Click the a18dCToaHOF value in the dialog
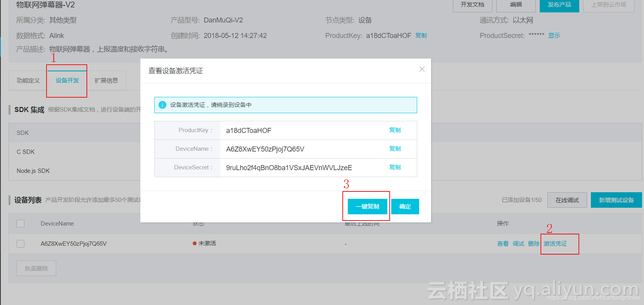The height and width of the screenshot is (305, 644). [249, 131]
